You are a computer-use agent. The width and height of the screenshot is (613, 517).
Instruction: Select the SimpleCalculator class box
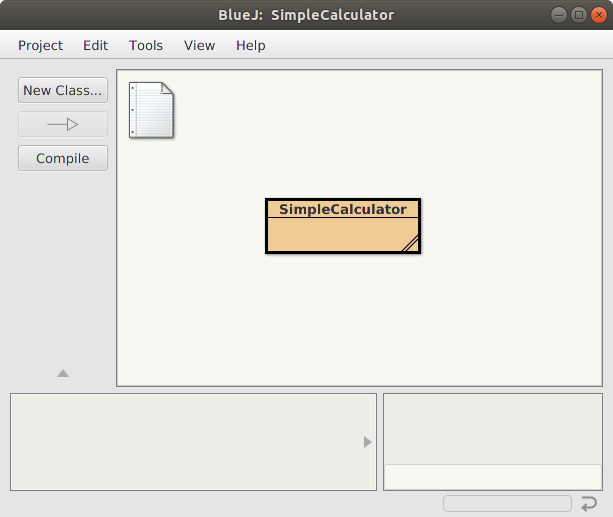(x=343, y=226)
